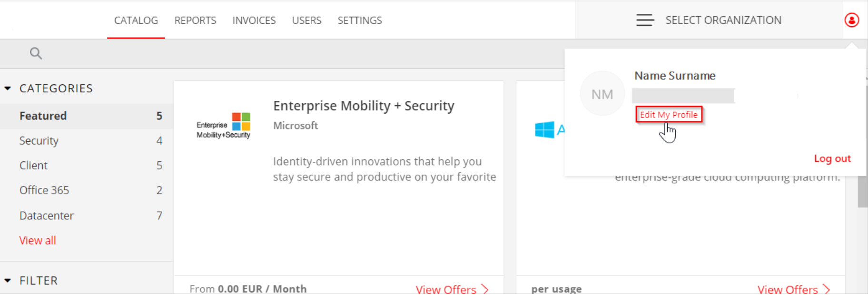Click View all categories link
868x295 pixels.
point(38,240)
